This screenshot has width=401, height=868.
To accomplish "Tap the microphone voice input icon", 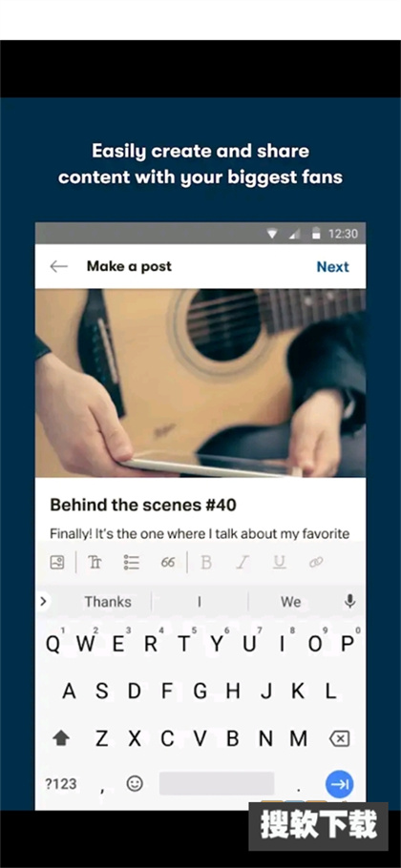I will pos(350,602).
